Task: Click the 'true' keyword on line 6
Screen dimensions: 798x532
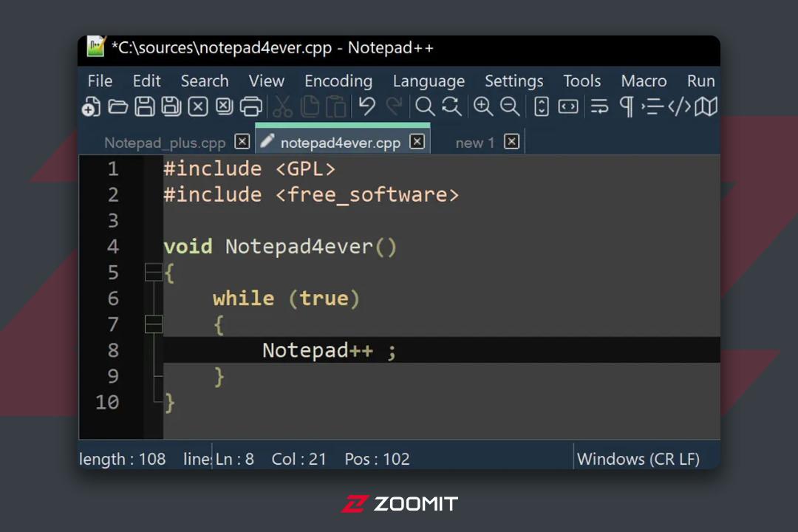Action: click(324, 299)
